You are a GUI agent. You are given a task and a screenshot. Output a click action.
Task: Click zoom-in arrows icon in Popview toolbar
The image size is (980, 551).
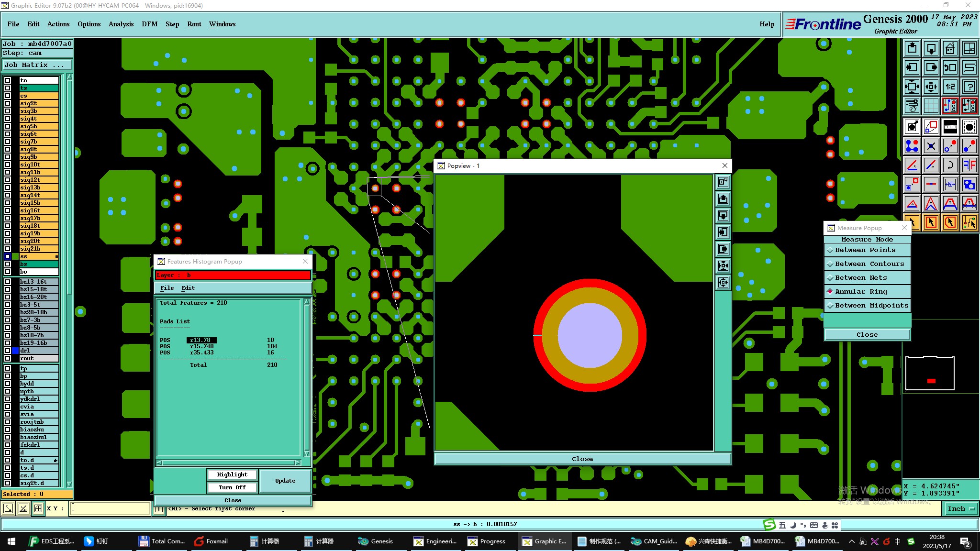723,265
